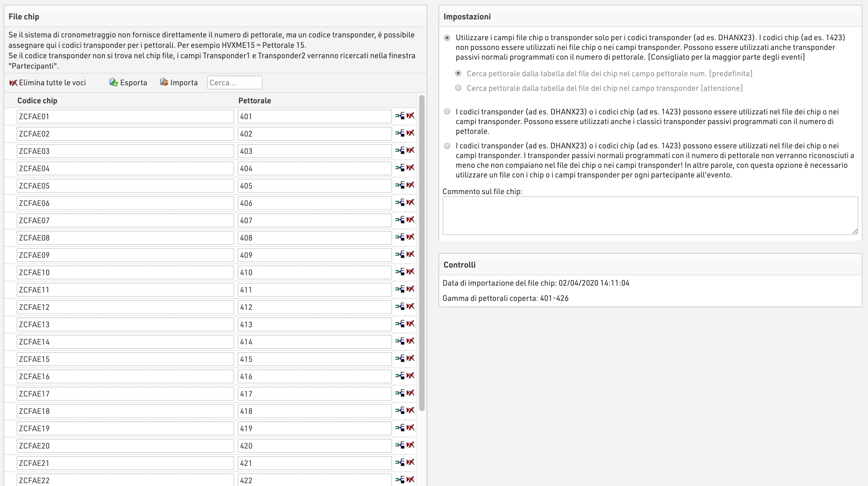Delete the row with pettorale 410
This screenshot has width=868, height=486.
(x=410, y=272)
